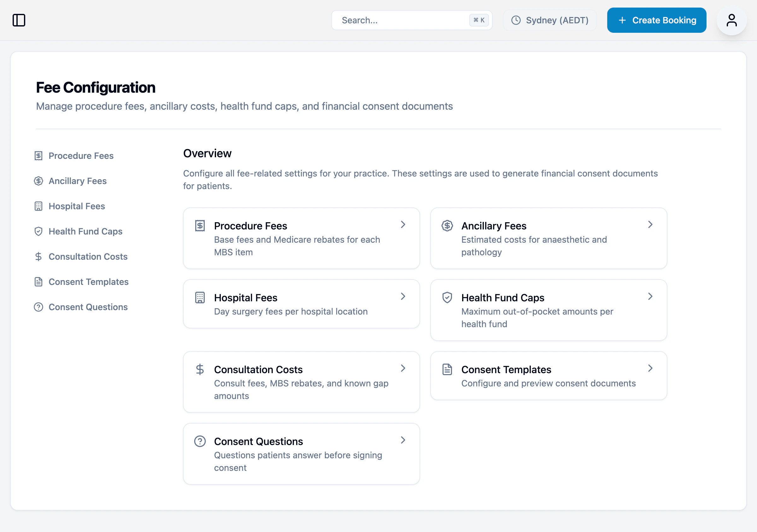Screen dimensions: 757x532
Task: Click the Consent Templates document icon
Action: pyautogui.click(x=38, y=282)
